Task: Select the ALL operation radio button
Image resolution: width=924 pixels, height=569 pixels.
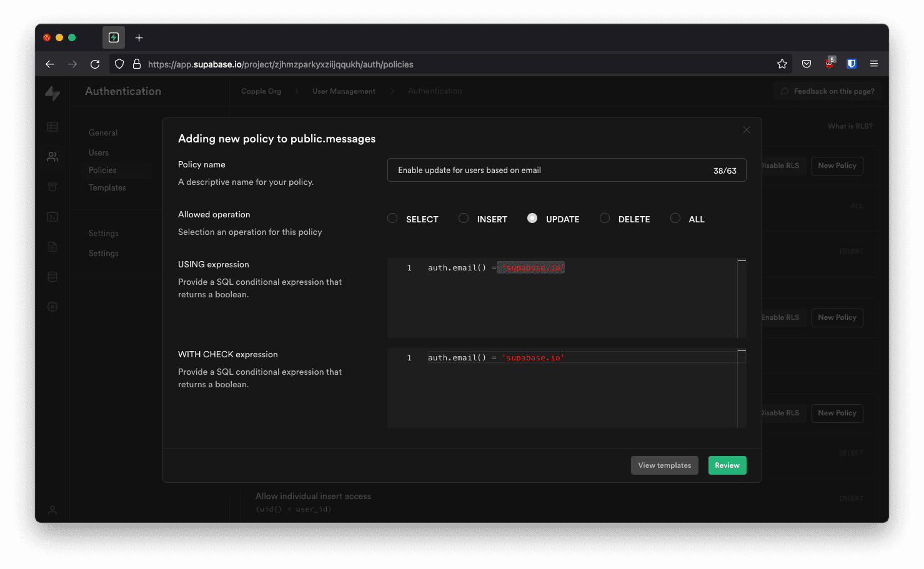Action: (x=675, y=218)
